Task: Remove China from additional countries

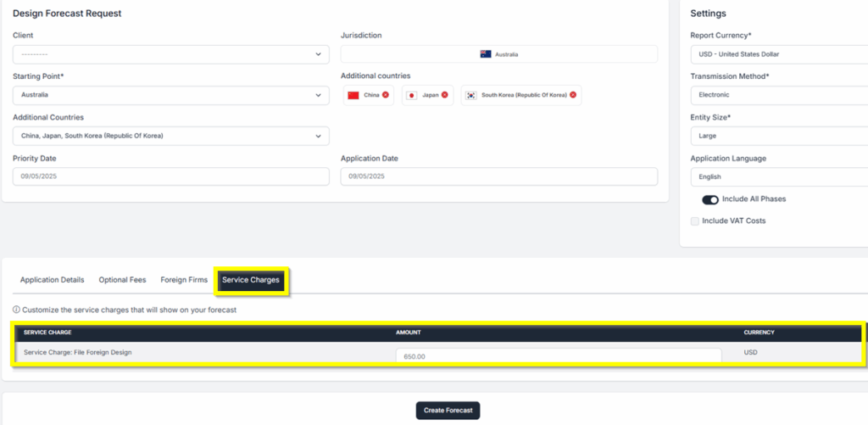Action: pos(386,95)
